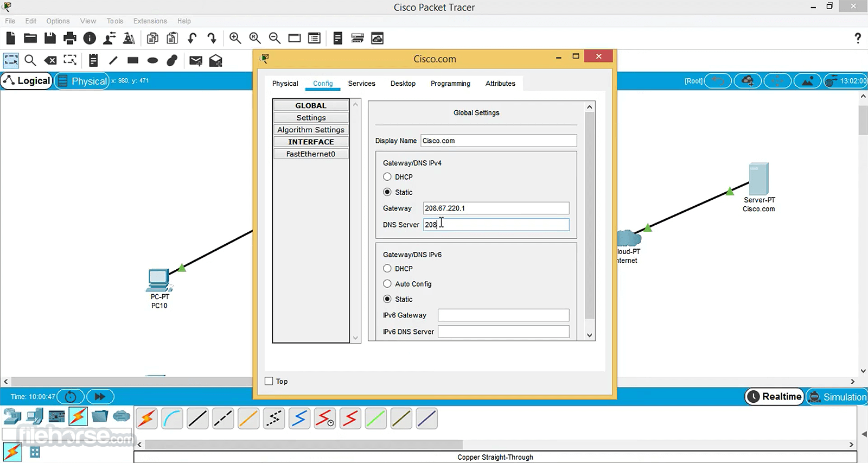Screen dimensions: 868x463
Task: Click the Save file toolbar icon
Action: click(50, 38)
